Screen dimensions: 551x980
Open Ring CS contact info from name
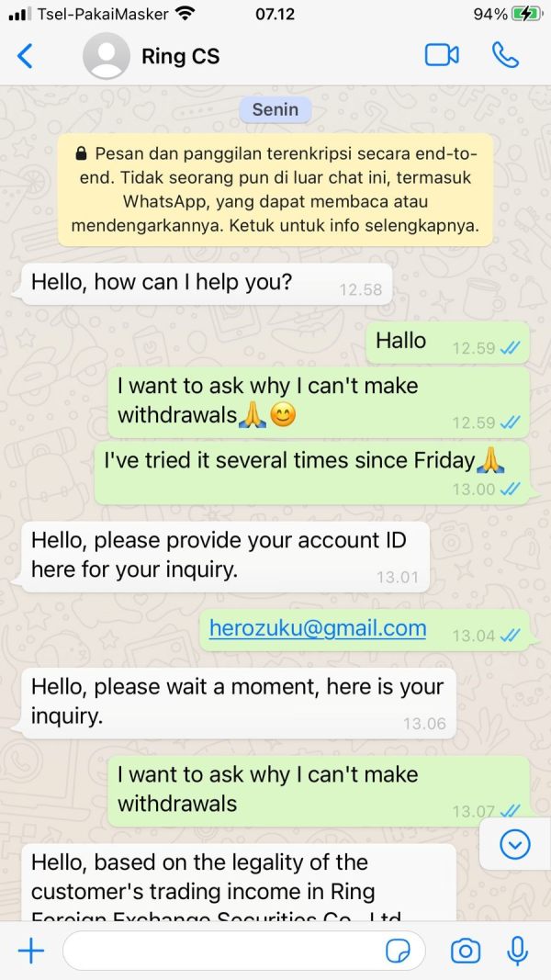pyautogui.click(x=181, y=57)
